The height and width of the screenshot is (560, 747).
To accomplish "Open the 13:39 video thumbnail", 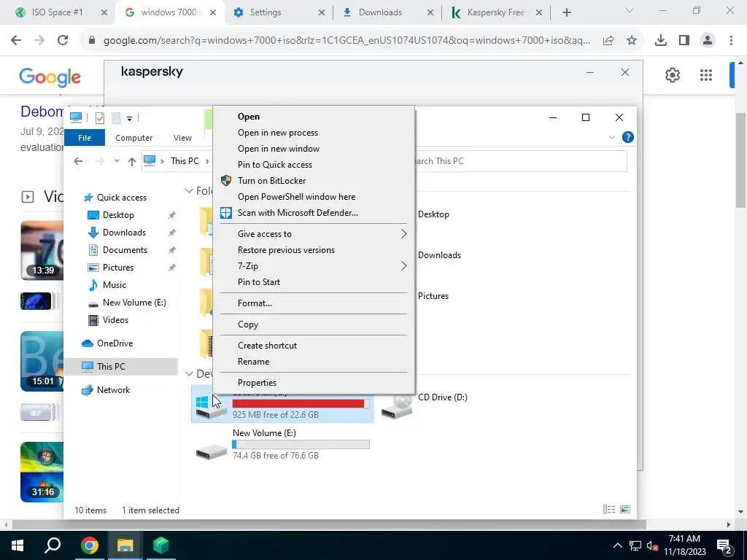I will point(42,251).
